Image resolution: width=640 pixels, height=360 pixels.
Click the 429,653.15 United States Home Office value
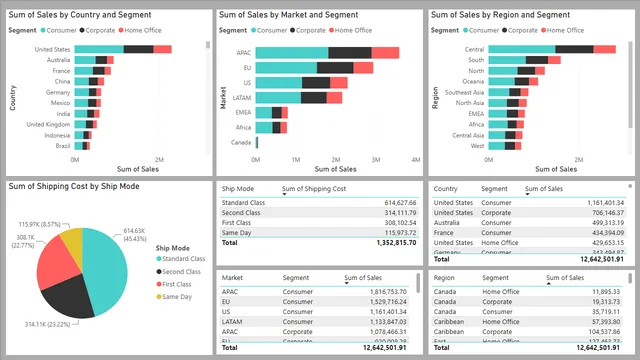(x=608, y=242)
